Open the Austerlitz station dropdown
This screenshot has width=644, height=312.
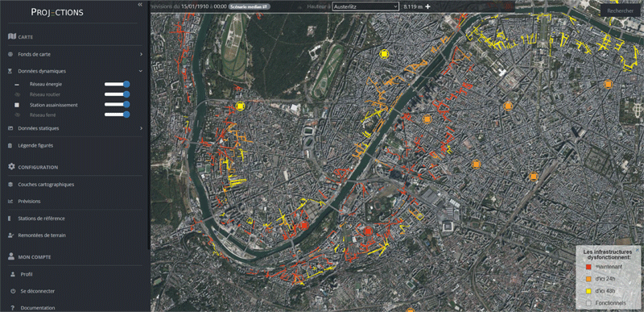pyautogui.click(x=365, y=6)
